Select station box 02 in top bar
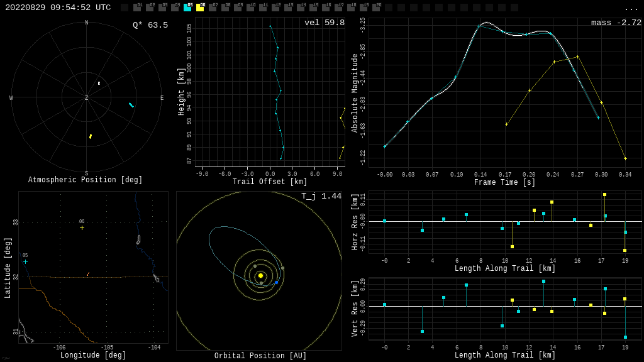The height and width of the screenshot is (362, 644). 150,8
